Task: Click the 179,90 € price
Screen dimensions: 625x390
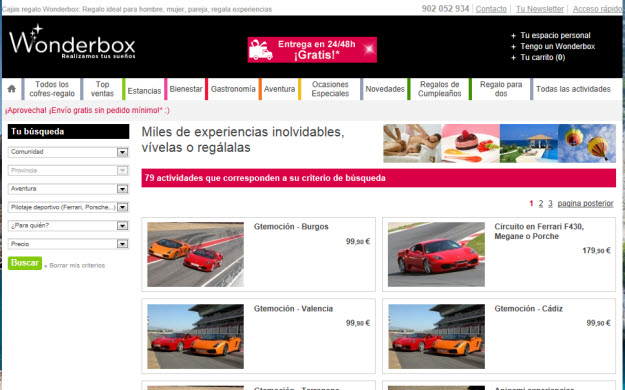Action: [596, 251]
